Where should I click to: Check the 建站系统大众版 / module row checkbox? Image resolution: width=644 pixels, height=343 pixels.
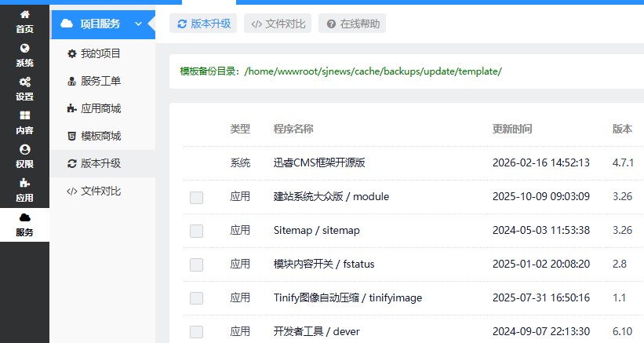click(x=196, y=197)
